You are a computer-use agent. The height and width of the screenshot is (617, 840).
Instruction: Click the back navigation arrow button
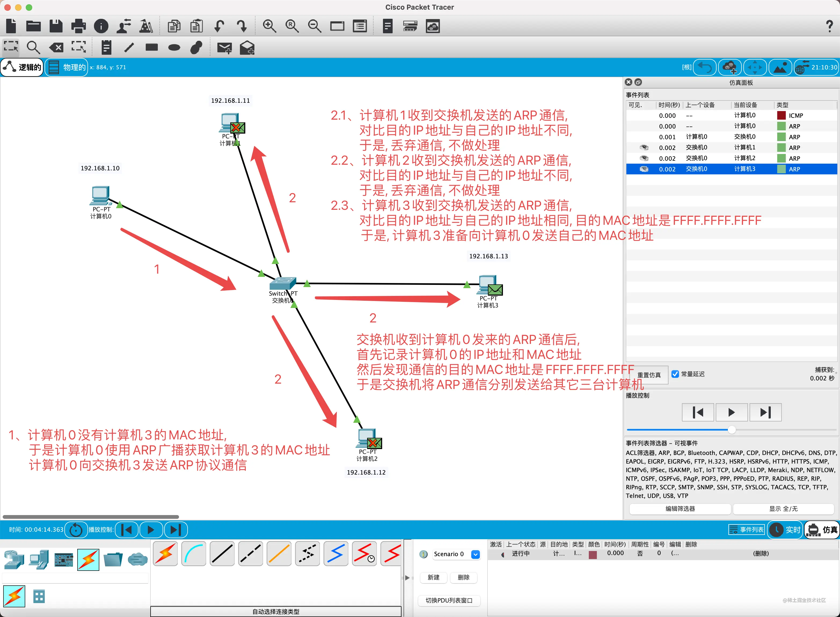tap(705, 67)
